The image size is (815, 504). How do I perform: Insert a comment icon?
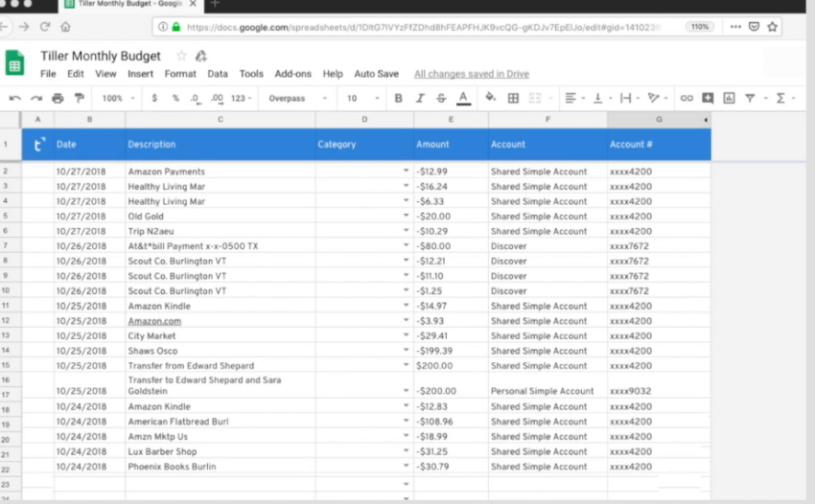tap(708, 98)
